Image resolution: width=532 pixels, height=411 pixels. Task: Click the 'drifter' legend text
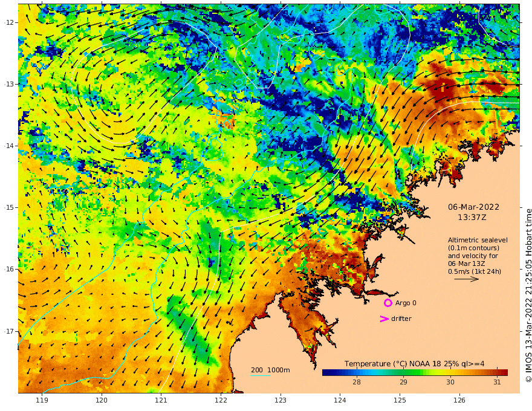click(x=401, y=319)
